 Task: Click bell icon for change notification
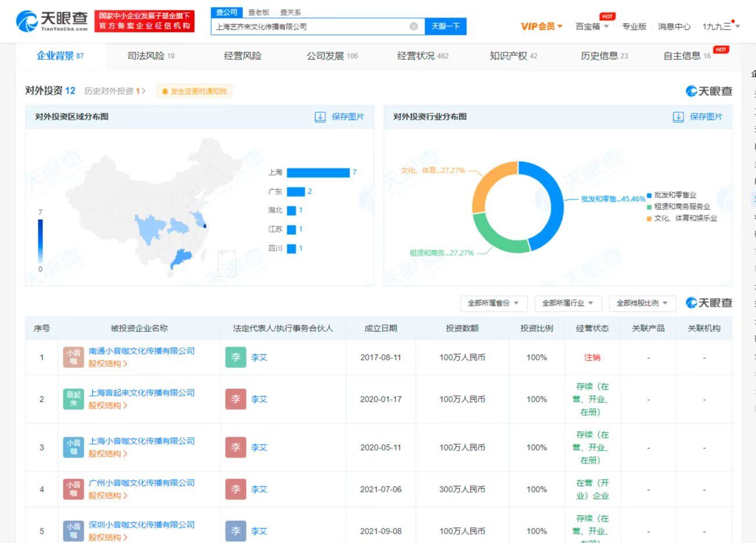coord(165,91)
